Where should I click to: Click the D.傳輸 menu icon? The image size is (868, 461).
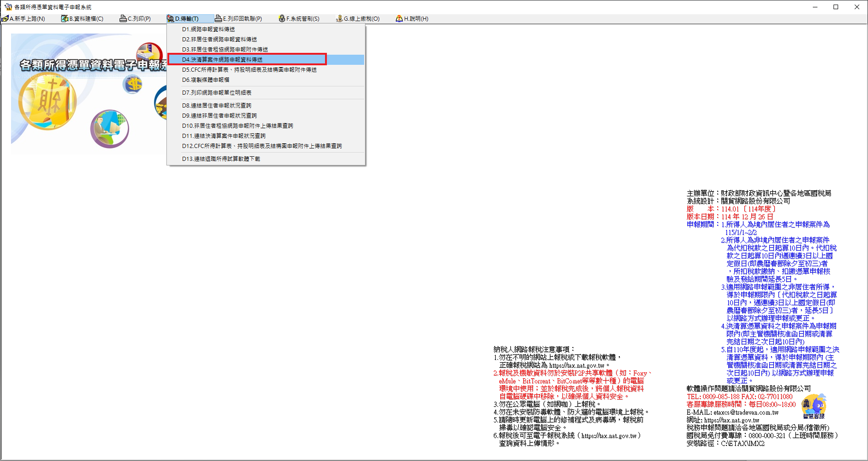[x=170, y=19]
